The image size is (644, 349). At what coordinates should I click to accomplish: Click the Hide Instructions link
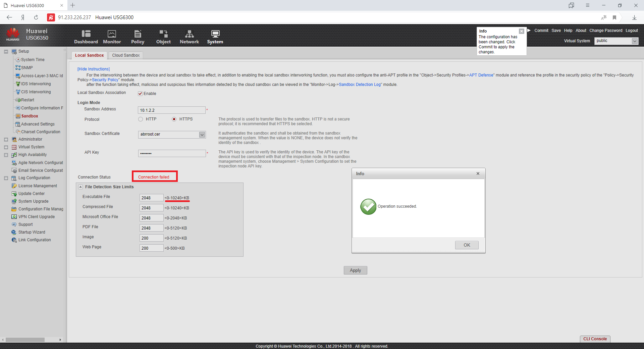(x=94, y=69)
